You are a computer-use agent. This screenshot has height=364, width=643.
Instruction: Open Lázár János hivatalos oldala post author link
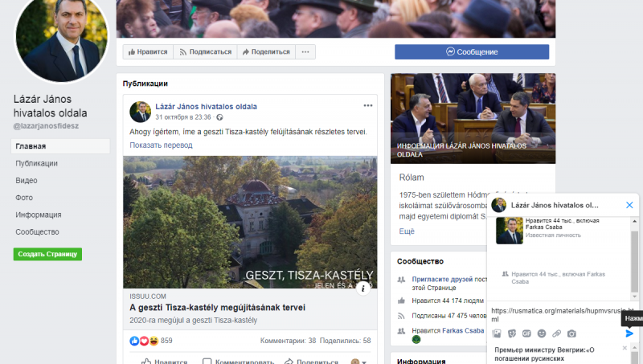(x=206, y=107)
